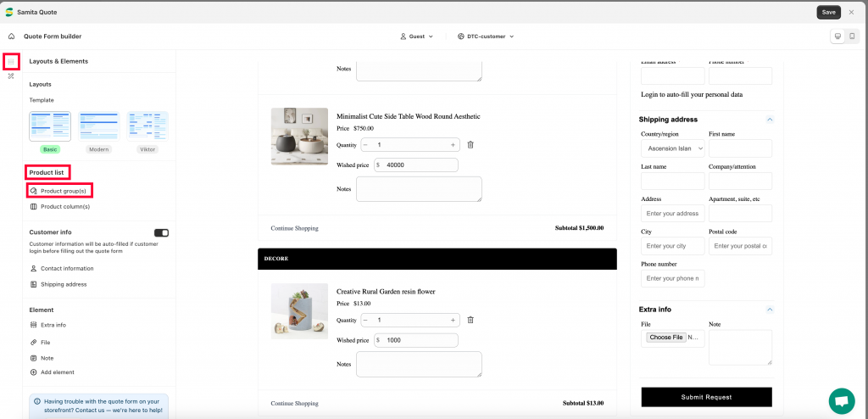The width and height of the screenshot is (868, 419).
Task: Delete the Minimalist Cute Side Table item
Action: 470,145
